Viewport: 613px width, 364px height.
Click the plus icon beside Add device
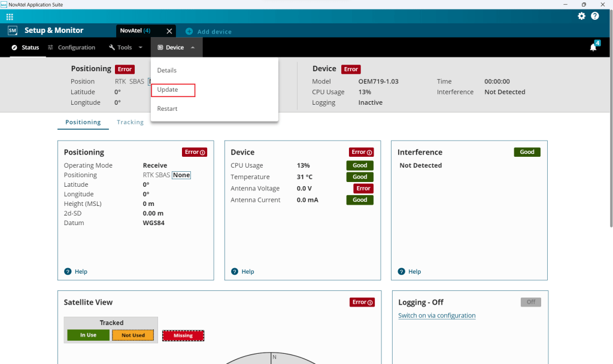point(189,31)
